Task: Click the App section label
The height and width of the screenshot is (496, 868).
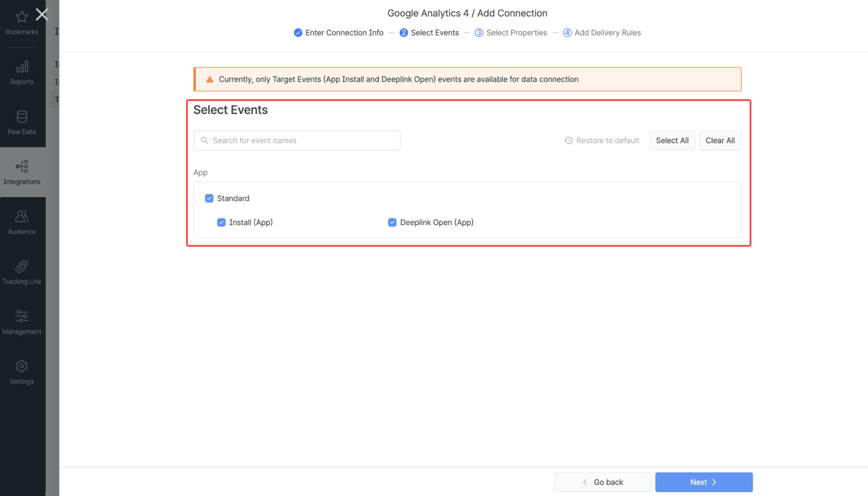Action: 200,173
